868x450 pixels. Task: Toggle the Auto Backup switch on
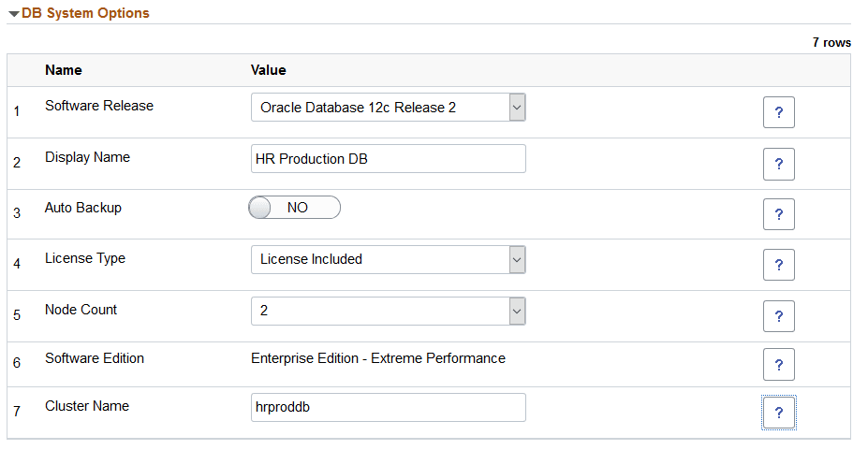click(x=294, y=208)
